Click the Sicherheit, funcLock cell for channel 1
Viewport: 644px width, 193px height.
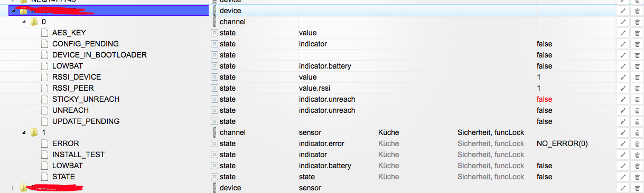coord(491,132)
